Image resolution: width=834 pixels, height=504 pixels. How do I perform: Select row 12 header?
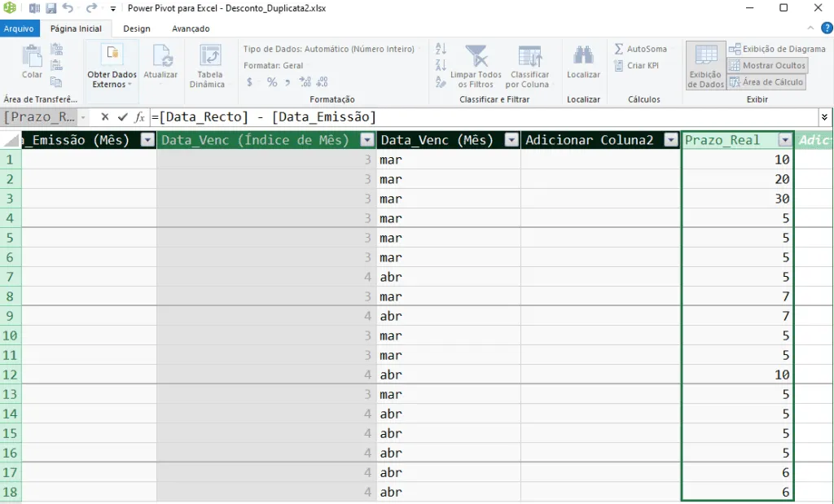tap(10, 375)
